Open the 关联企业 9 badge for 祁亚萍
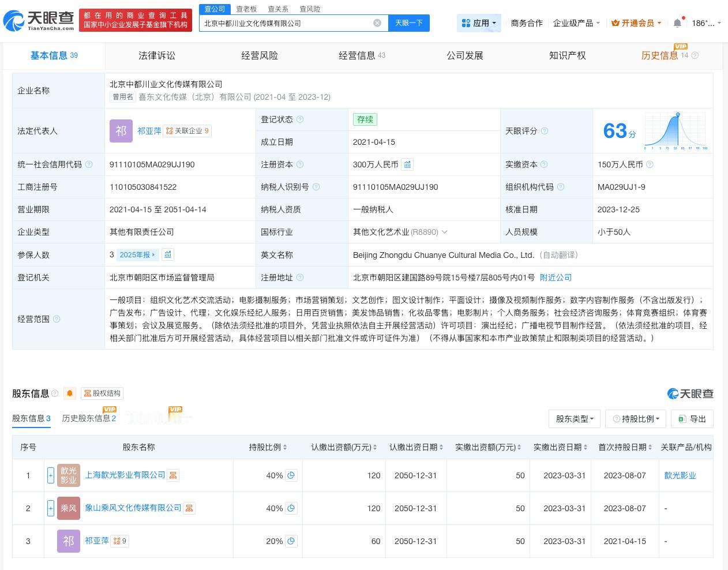The image size is (728, 570). [187, 131]
